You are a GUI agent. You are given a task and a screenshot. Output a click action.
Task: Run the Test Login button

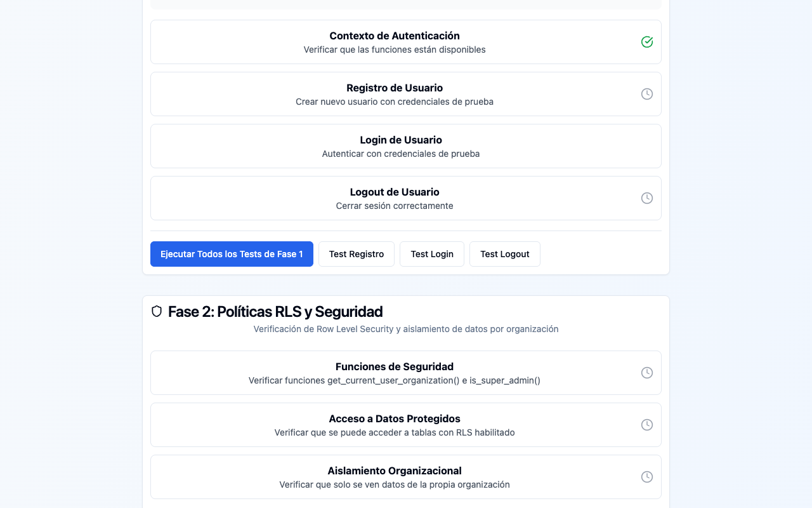point(432,254)
